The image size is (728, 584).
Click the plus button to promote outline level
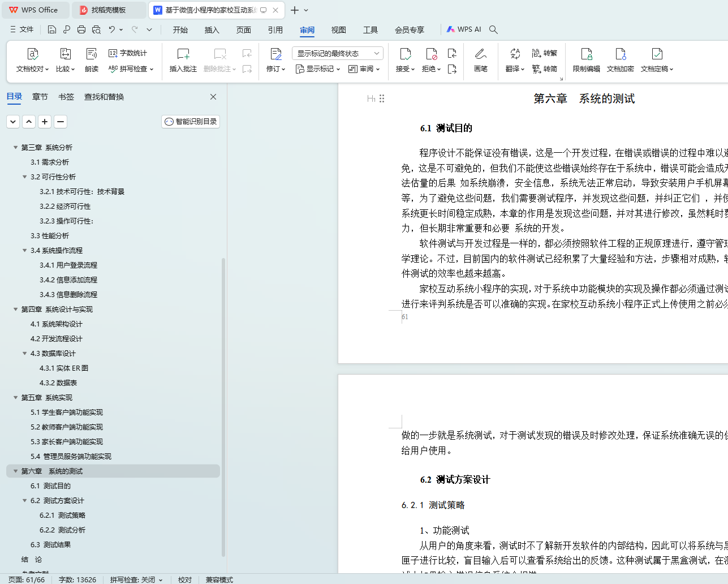click(45, 121)
